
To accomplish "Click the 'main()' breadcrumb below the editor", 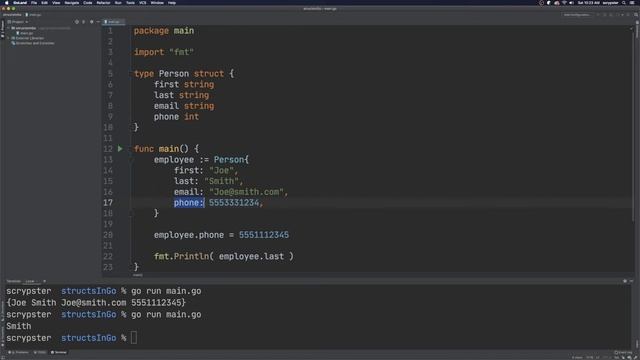I will coord(138,275).
